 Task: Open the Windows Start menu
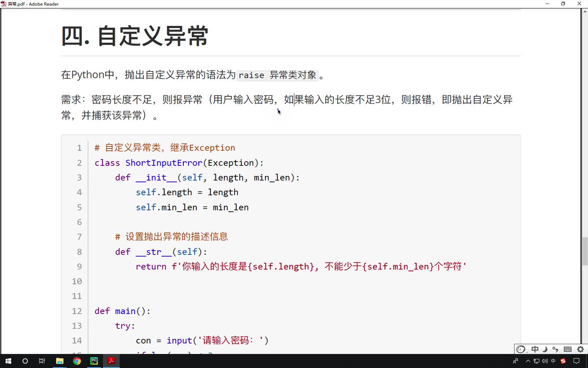coord(8,361)
